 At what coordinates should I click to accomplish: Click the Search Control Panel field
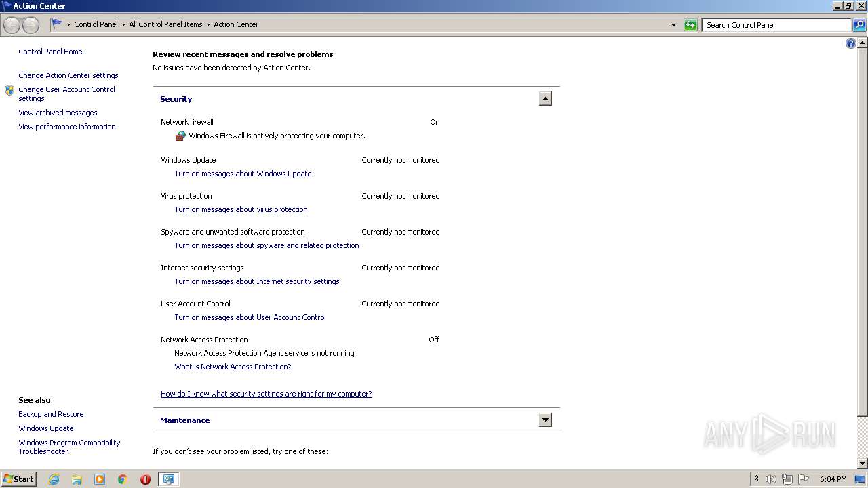(x=776, y=25)
